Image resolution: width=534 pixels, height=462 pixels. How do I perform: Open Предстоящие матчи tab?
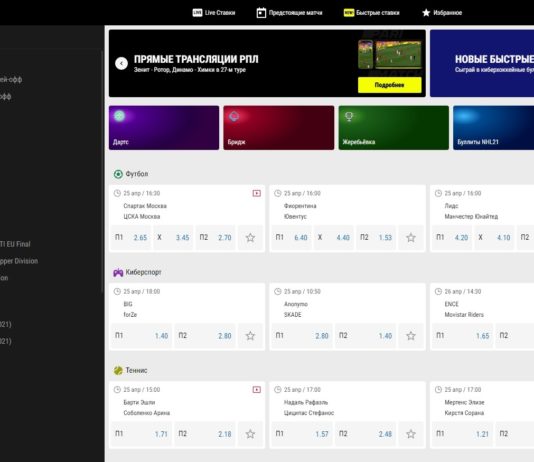pyautogui.click(x=289, y=13)
